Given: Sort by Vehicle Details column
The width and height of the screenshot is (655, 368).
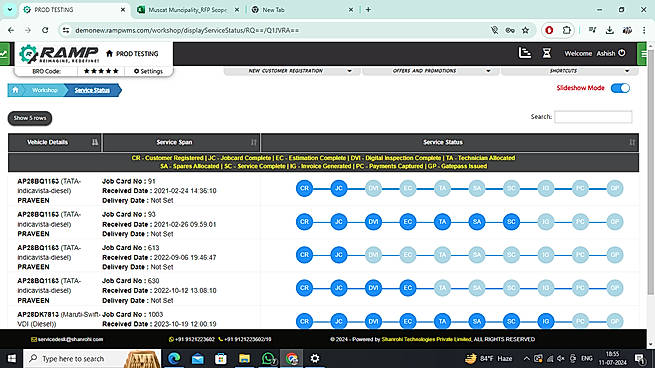Looking at the screenshot, I should tap(55, 142).
